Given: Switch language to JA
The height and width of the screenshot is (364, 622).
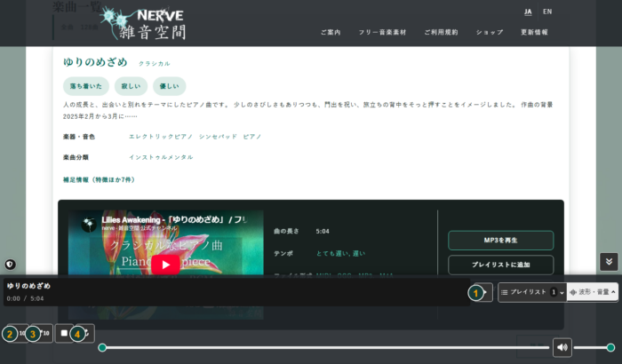Looking at the screenshot, I should tap(528, 12).
